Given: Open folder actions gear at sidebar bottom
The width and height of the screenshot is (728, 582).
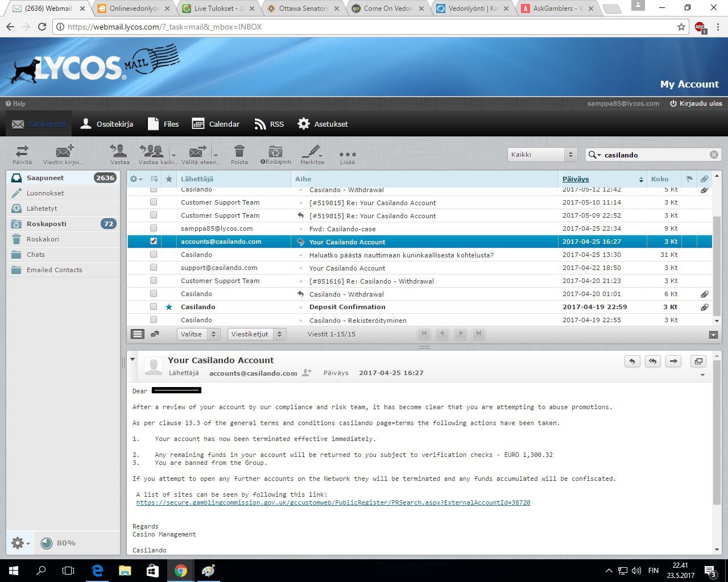Looking at the screenshot, I should click(20, 543).
